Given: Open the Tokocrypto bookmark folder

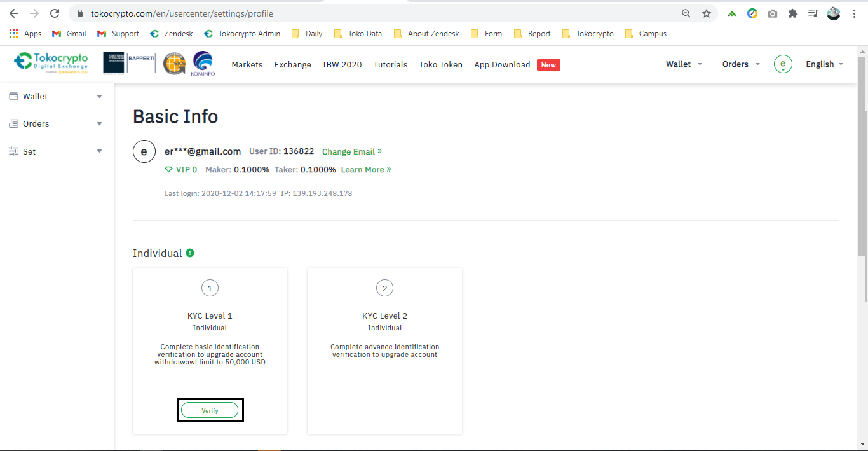Looking at the screenshot, I should point(588,34).
